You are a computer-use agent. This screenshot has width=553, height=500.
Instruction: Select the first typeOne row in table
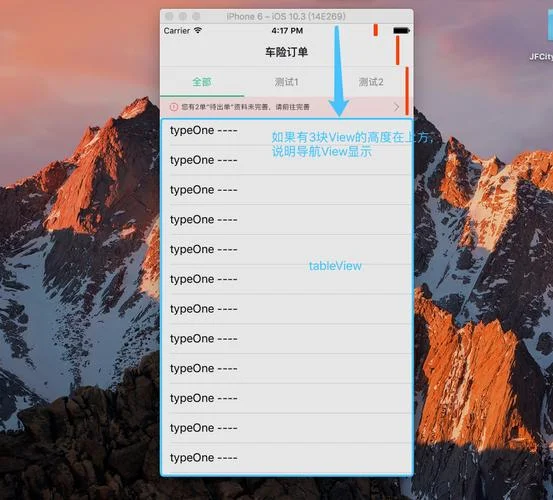[x=287, y=130]
